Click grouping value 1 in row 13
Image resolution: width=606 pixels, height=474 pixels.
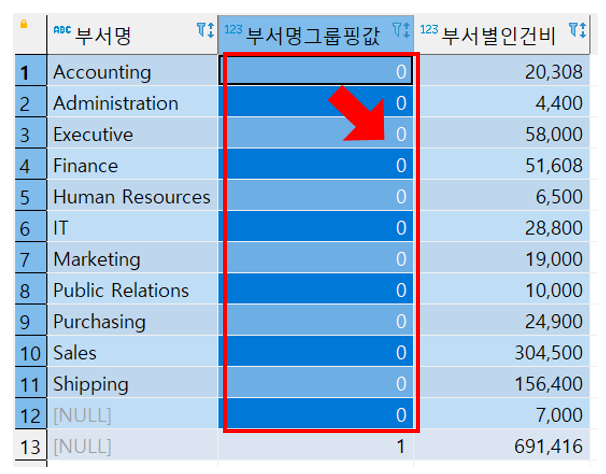click(316, 445)
